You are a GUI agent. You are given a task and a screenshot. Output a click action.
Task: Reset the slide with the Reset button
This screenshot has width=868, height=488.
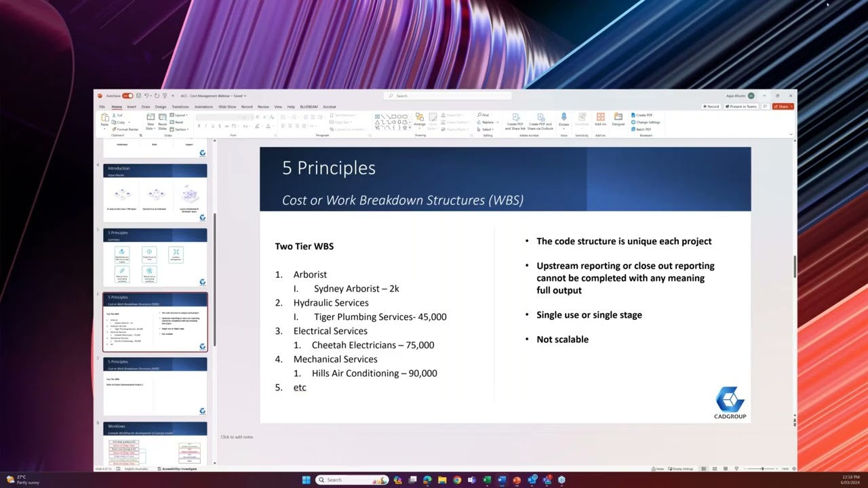178,122
